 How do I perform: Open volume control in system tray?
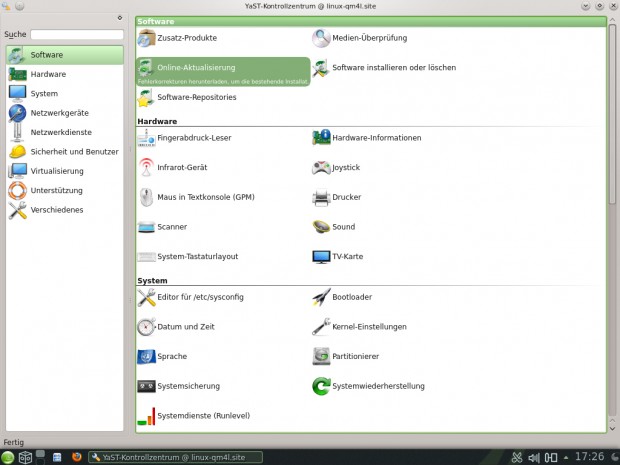(534, 458)
